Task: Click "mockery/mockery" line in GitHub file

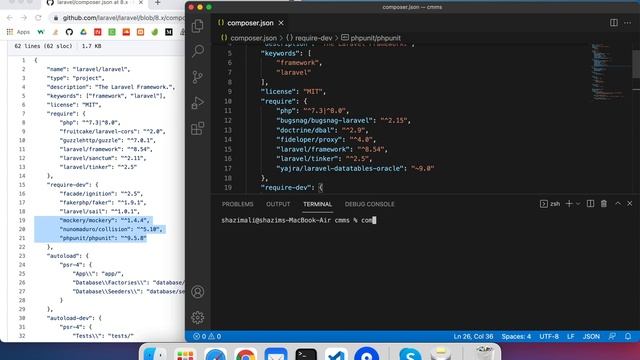Action: pyautogui.click(x=104, y=220)
